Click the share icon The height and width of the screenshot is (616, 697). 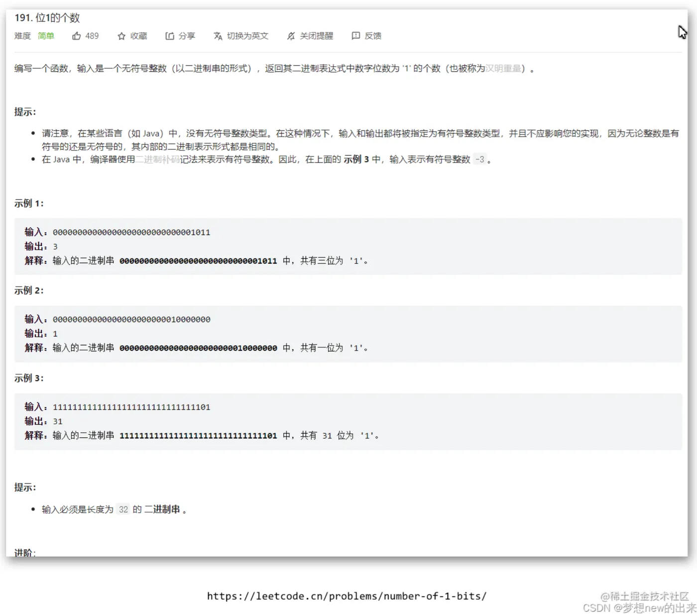170,36
